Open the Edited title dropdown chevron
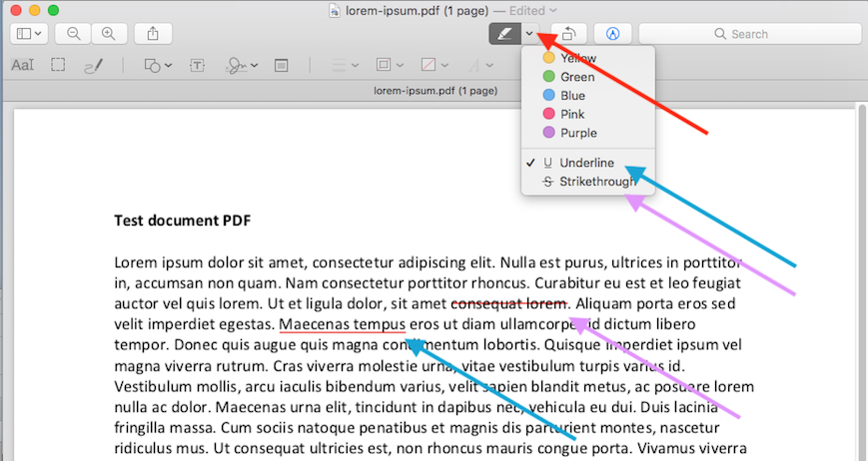 [553, 11]
